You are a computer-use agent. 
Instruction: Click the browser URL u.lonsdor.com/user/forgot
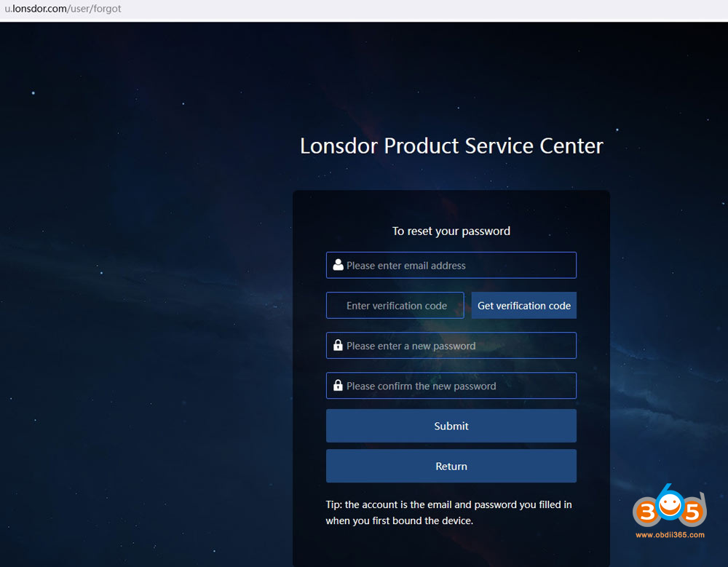(x=63, y=8)
